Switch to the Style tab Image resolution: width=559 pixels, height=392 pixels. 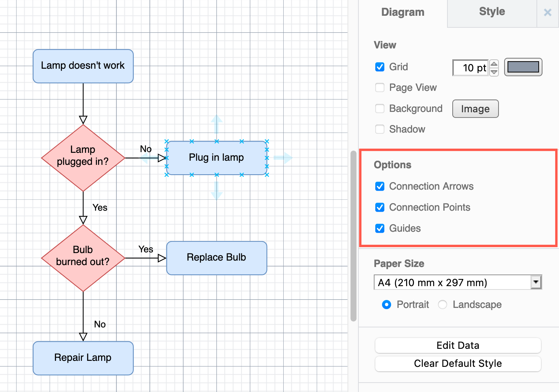pyautogui.click(x=491, y=11)
